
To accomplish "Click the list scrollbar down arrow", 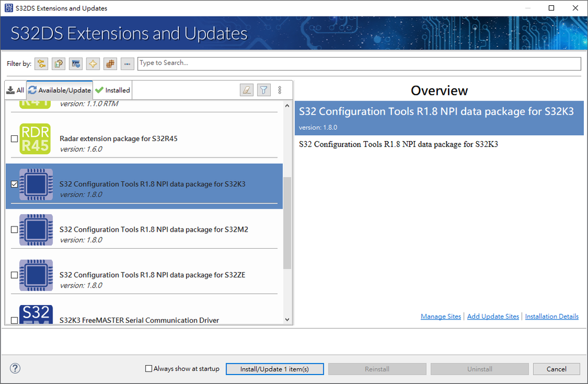I will click(287, 319).
